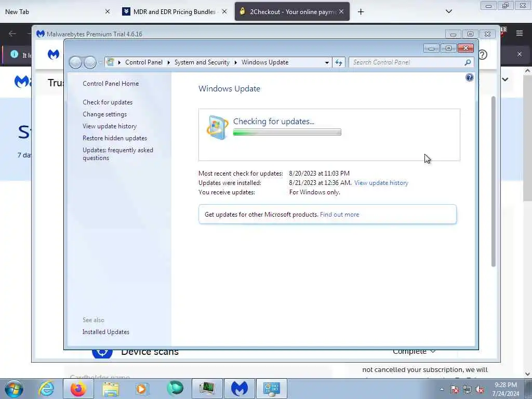Click Control Panel in breadcrumb
The width and height of the screenshot is (532, 399).
pos(144,62)
